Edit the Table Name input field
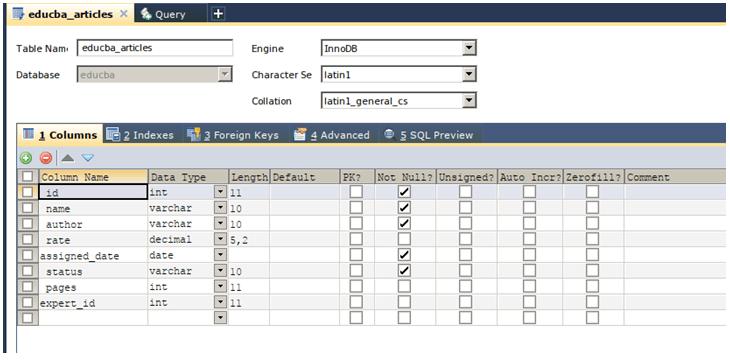730x360 pixels. click(155, 48)
